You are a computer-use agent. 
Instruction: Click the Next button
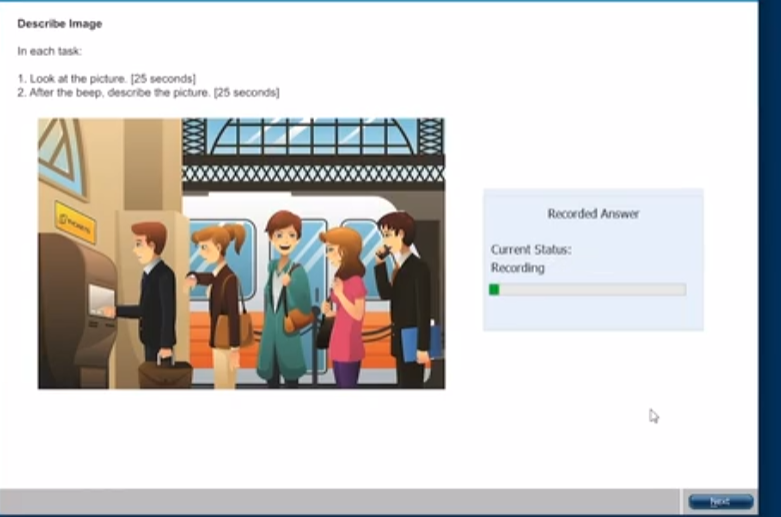(720, 501)
